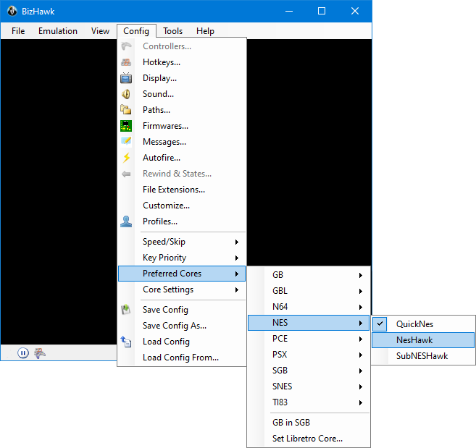Image resolution: width=476 pixels, height=448 pixels.
Task: Click the Messages notepad icon
Action: (x=126, y=141)
